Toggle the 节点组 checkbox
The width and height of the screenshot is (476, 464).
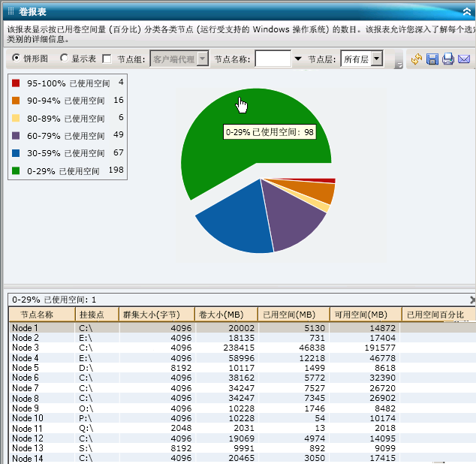[x=106, y=59]
